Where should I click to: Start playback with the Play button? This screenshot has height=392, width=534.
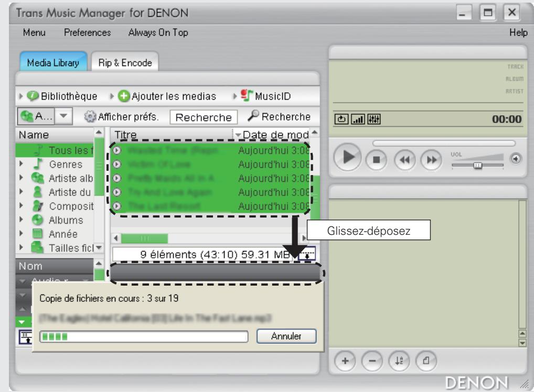[347, 158]
